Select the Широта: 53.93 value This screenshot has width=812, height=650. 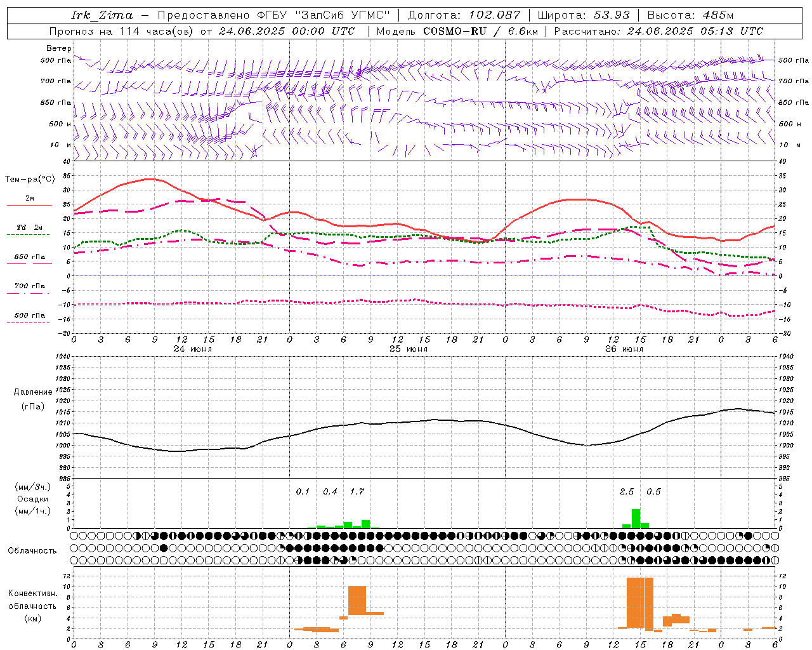(583, 15)
